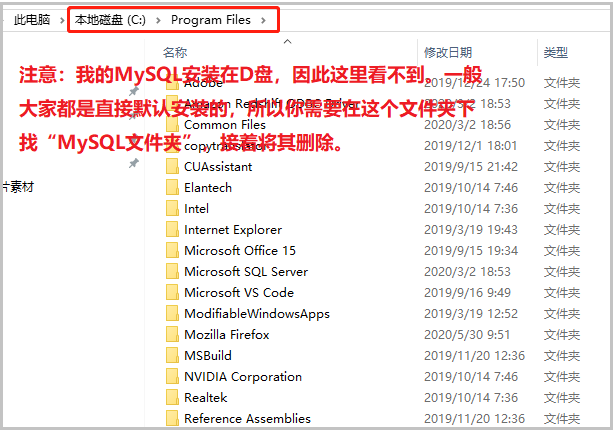Viewport: 613px width, 430px height.
Task: Click the date 2019/3/19 12:52
Action: 471,314
